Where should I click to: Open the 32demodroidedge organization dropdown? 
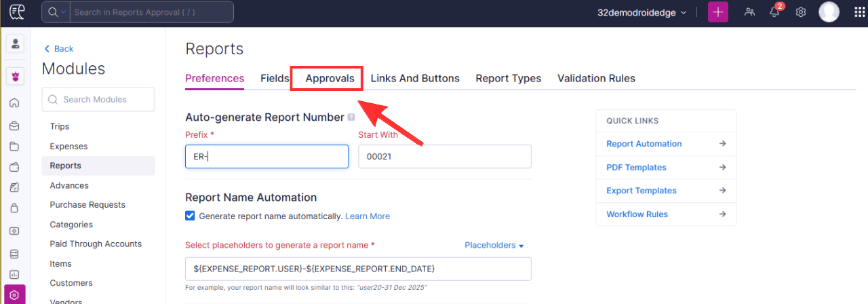pyautogui.click(x=642, y=12)
